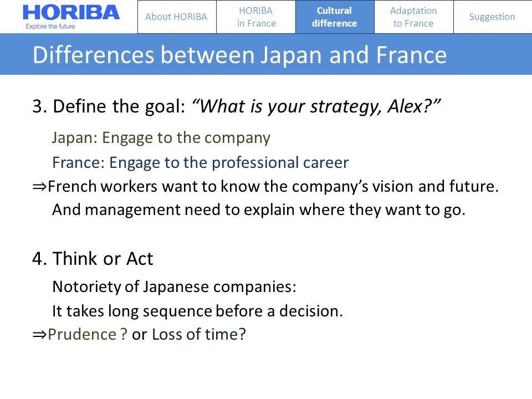Select the 3. Define the goal heading
Screen dimensions: 532x399
click(109, 106)
